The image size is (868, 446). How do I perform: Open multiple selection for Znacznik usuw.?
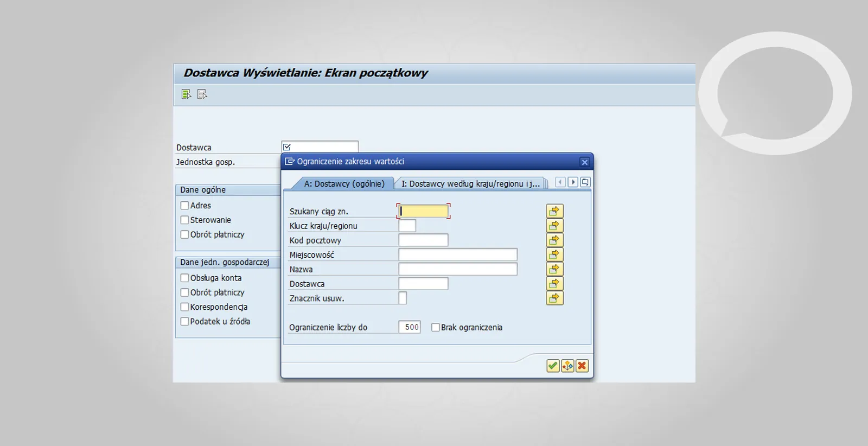tap(554, 298)
